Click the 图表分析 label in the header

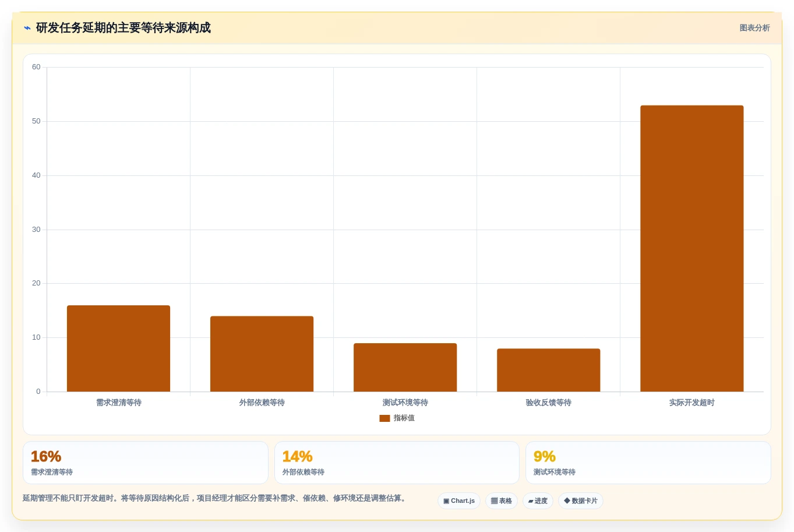tap(754, 28)
